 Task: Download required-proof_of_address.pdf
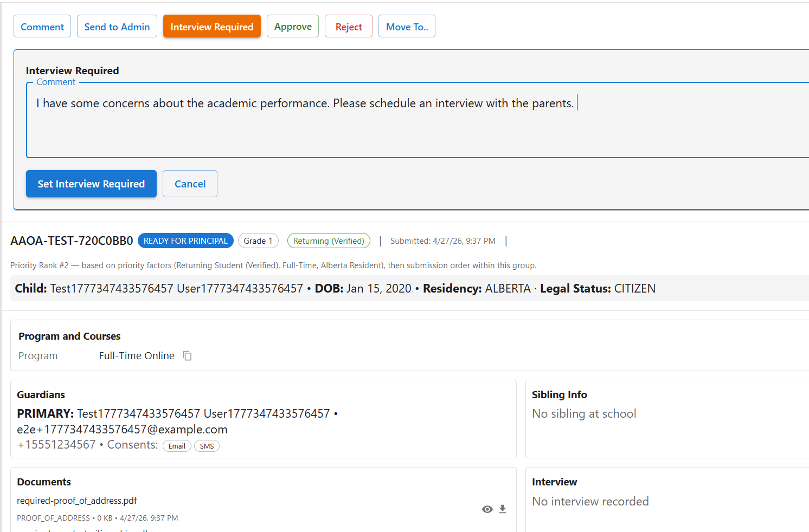pos(503,509)
